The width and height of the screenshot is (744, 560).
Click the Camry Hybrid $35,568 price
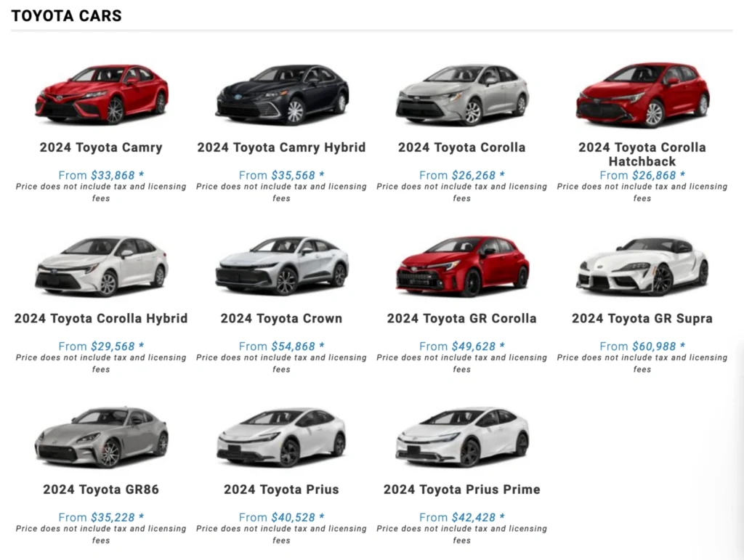click(297, 176)
